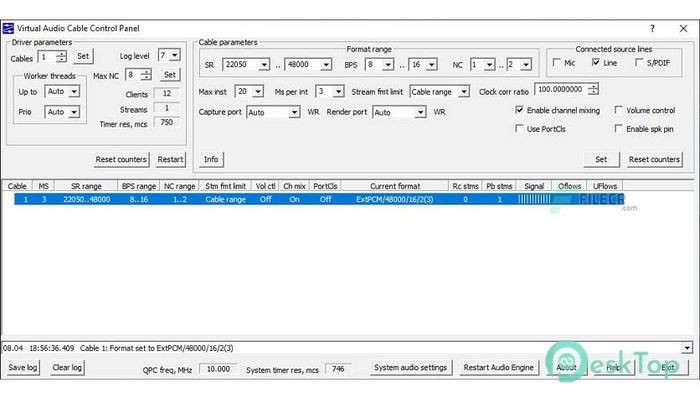
Task: Enable the Volume control checkbox
Action: pos(618,110)
